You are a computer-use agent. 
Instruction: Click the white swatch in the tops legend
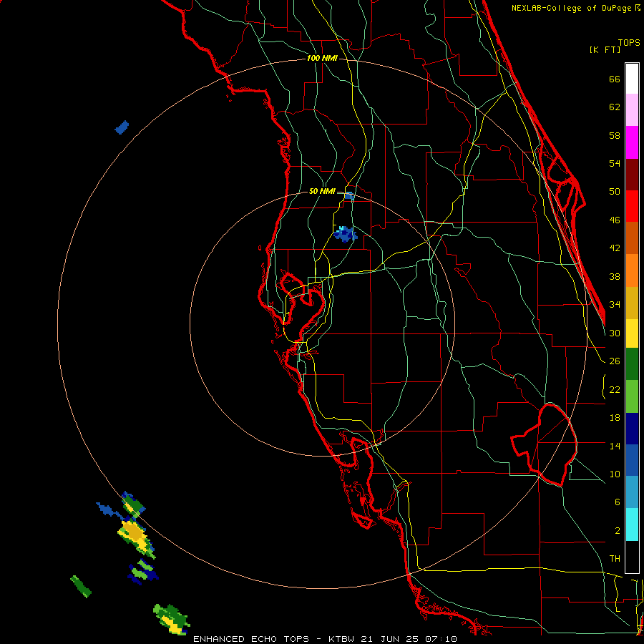click(632, 79)
